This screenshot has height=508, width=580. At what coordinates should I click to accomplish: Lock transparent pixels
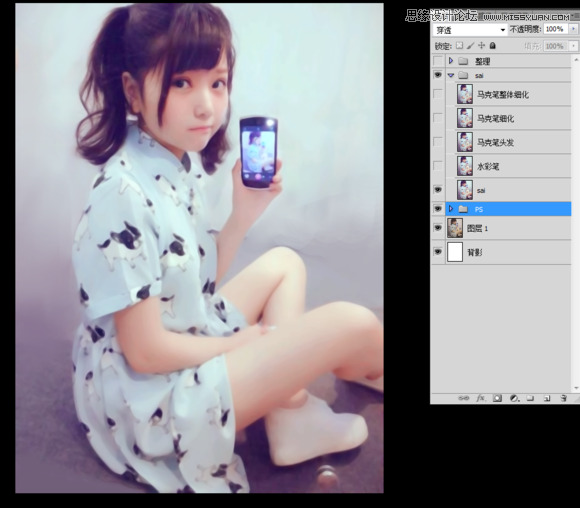point(459,46)
